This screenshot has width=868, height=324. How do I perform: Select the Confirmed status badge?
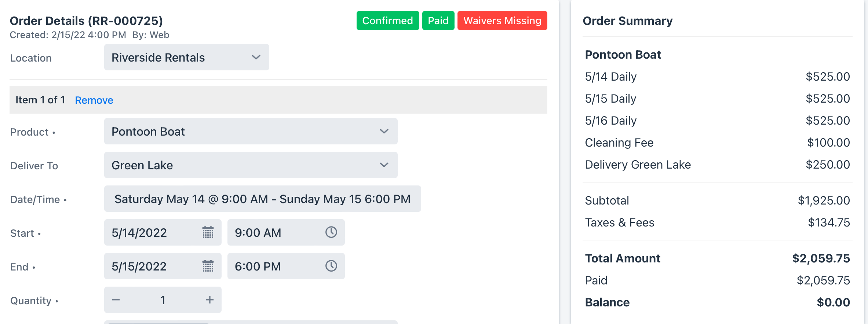click(388, 21)
